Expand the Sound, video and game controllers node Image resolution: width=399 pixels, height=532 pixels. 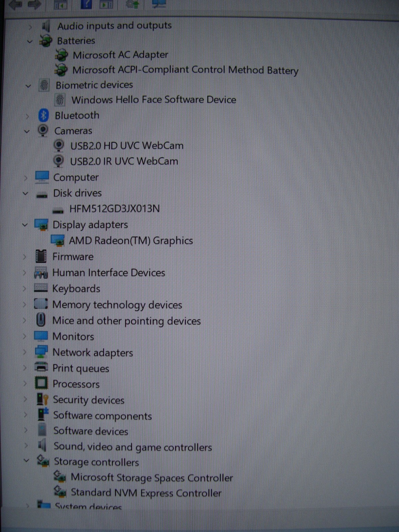tap(27, 446)
